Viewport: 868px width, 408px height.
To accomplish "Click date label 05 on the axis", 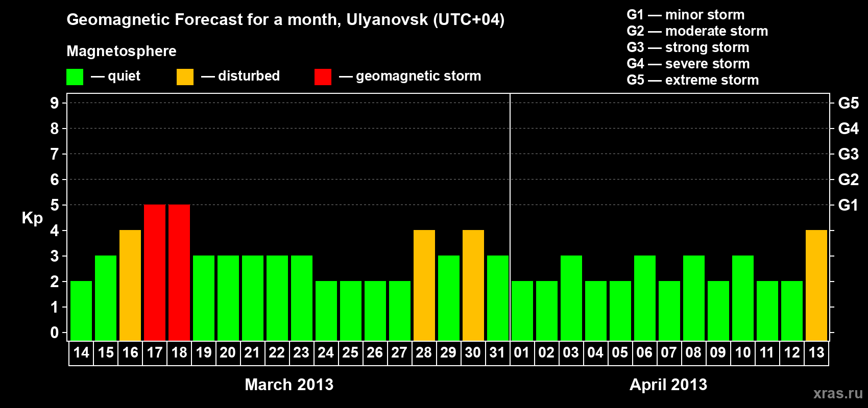I will pos(620,352).
